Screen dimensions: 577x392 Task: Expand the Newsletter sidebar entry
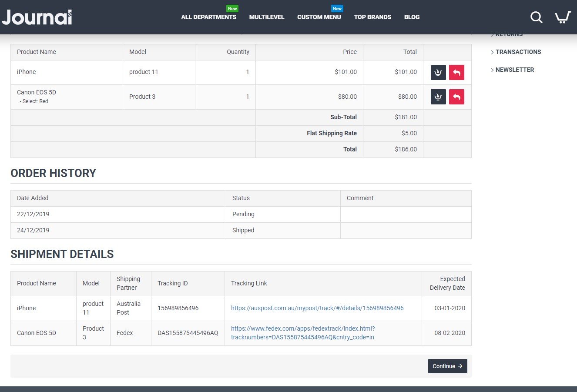pyautogui.click(x=515, y=70)
